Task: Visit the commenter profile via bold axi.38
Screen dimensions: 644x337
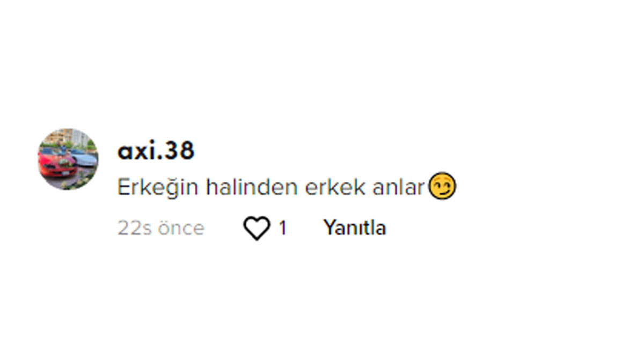Action: coord(156,151)
